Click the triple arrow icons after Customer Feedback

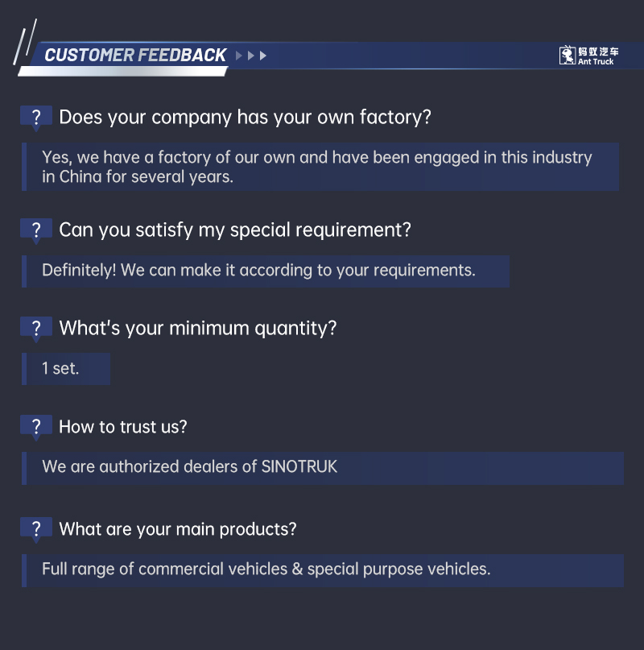(x=251, y=56)
